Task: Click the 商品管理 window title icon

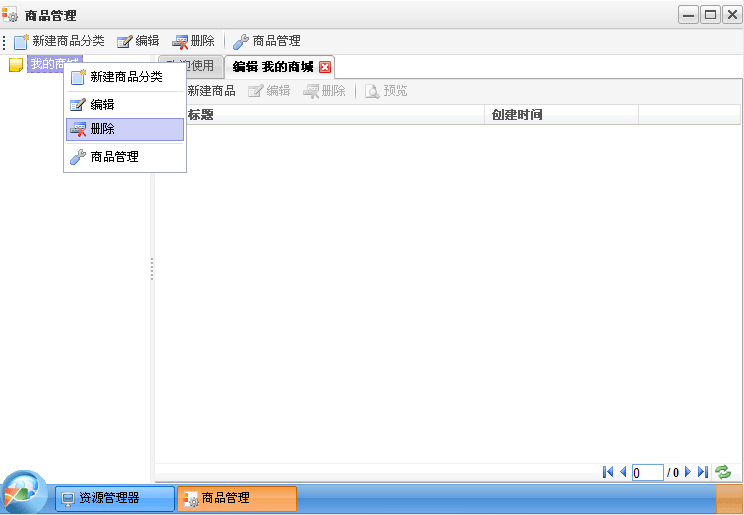Action: [10, 15]
